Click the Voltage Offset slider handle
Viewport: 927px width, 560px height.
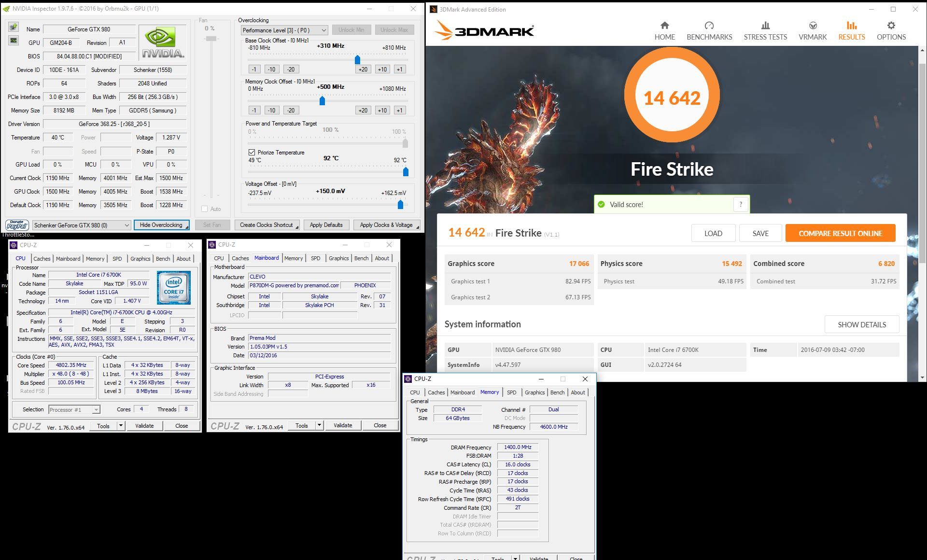pyautogui.click(x=400, y=205)
